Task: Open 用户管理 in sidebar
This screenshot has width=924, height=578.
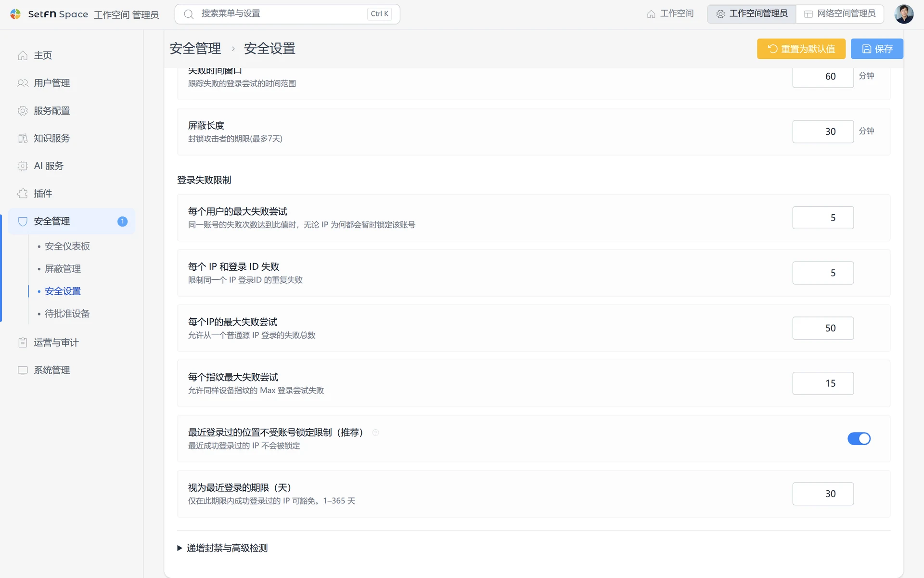Action: pyautogui.click(x=71, y=83)
